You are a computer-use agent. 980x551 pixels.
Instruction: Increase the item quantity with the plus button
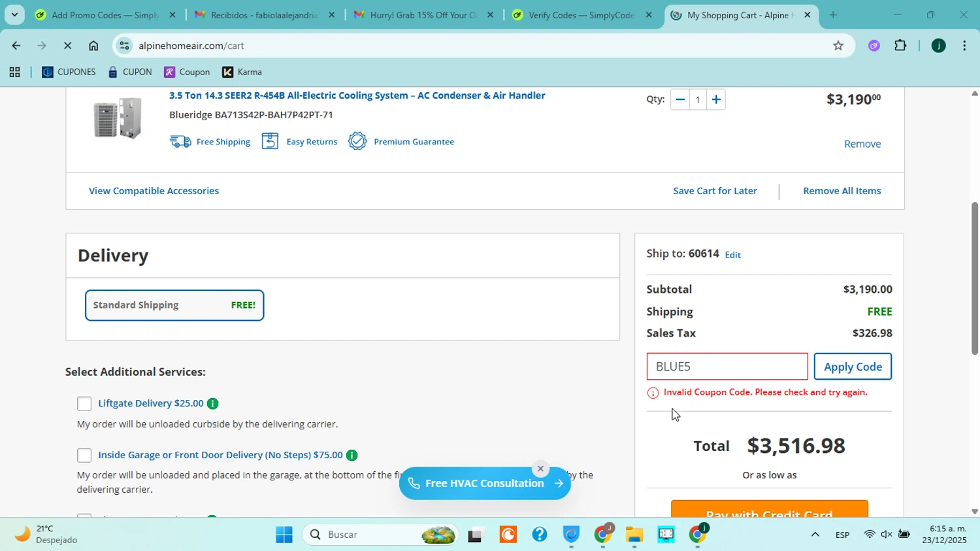[x=717, y=99]
